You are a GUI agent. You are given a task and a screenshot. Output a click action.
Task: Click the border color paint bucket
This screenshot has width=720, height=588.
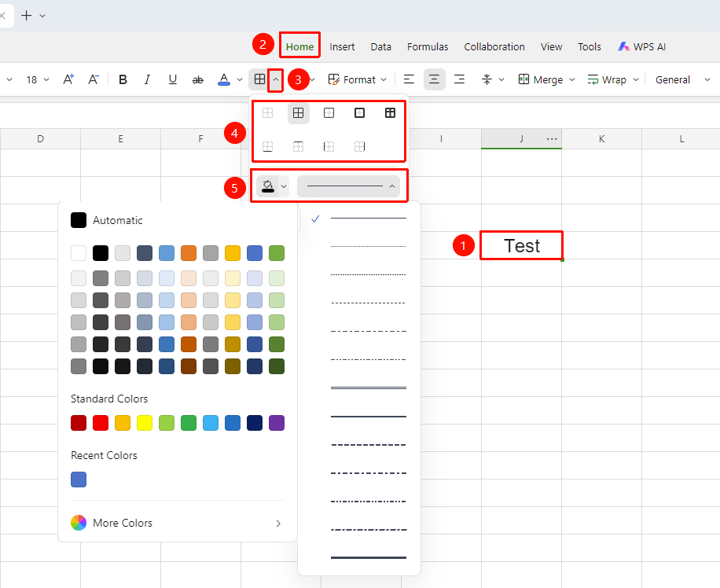coord(268,186)
